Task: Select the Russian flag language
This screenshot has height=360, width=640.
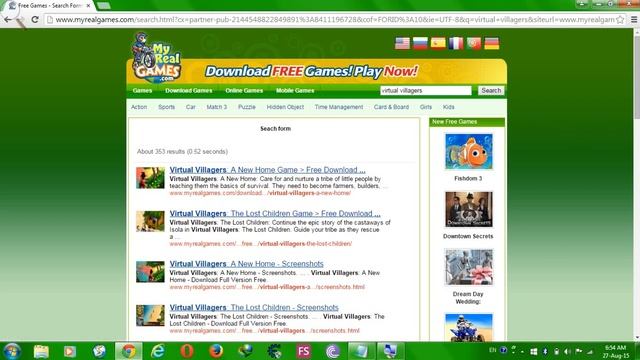Action: pos(420,43)
